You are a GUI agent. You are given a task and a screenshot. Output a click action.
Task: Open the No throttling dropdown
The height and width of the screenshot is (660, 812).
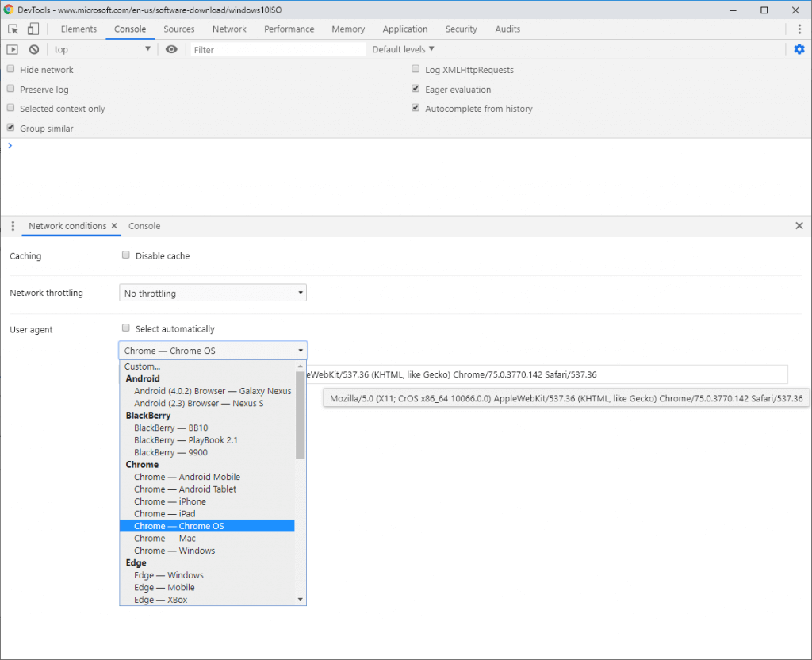coord(213,293)
